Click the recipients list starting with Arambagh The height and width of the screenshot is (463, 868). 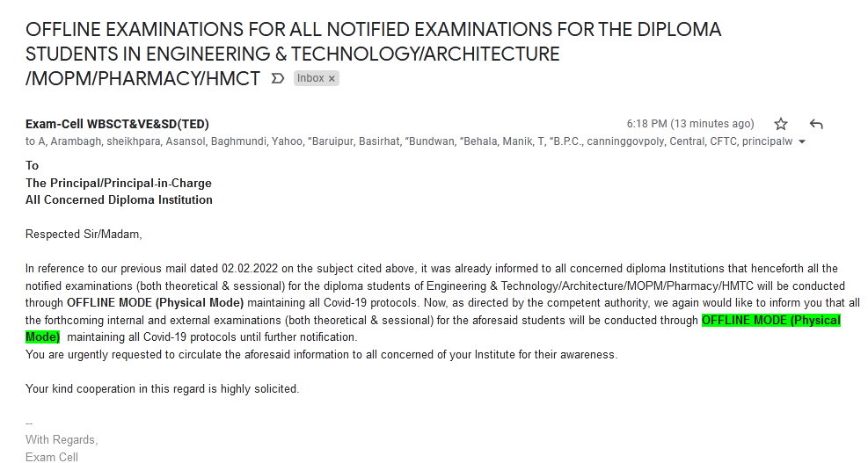[x=409, y=141]
